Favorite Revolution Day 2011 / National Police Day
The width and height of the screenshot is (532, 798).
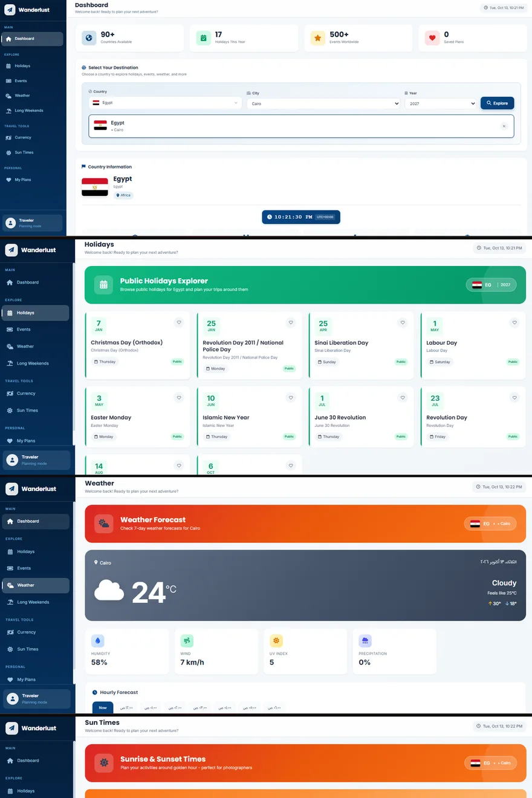[x=291, y=323]
